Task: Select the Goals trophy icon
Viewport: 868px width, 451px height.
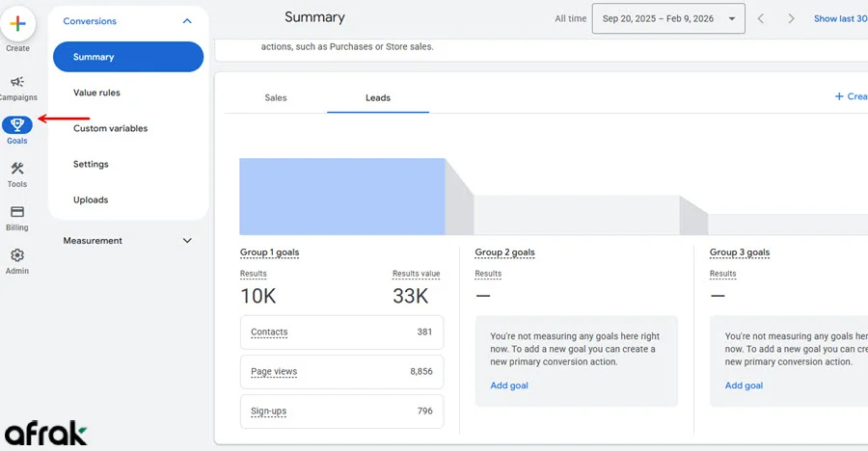Action: pos(17,125)
